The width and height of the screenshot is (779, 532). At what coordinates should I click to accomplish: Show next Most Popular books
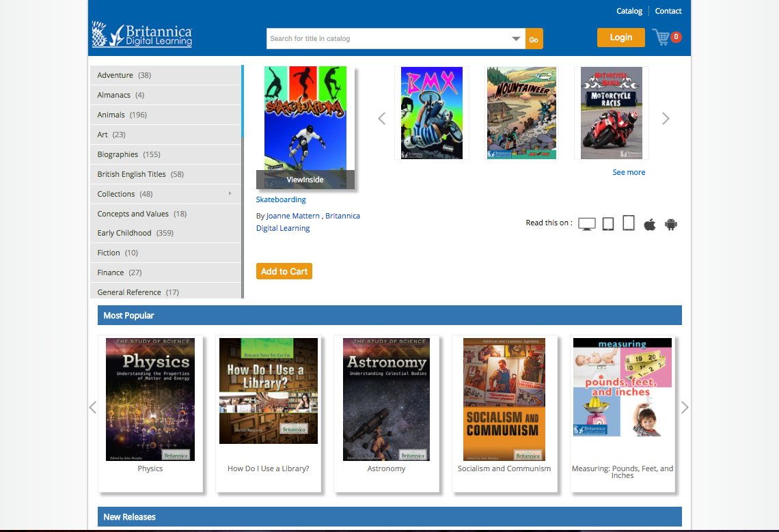point(685,407)
